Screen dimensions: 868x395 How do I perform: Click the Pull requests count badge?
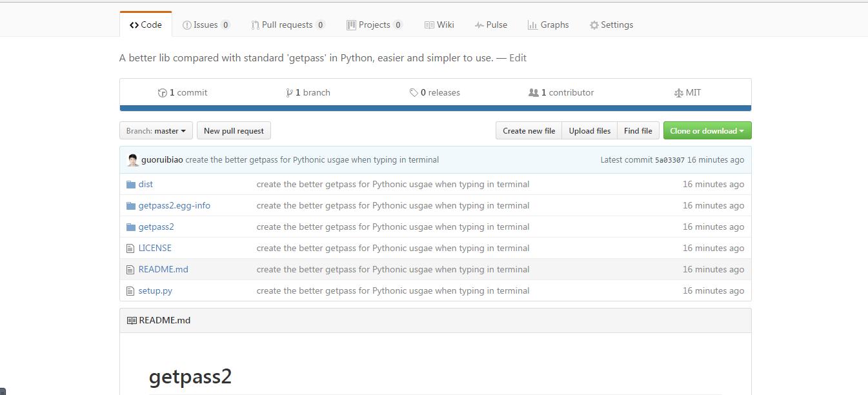click(320, 25)
